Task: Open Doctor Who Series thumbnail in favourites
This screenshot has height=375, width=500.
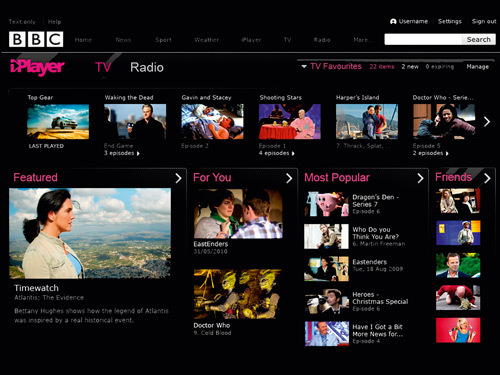Action: pyautogui.click(x=444, y=122)
